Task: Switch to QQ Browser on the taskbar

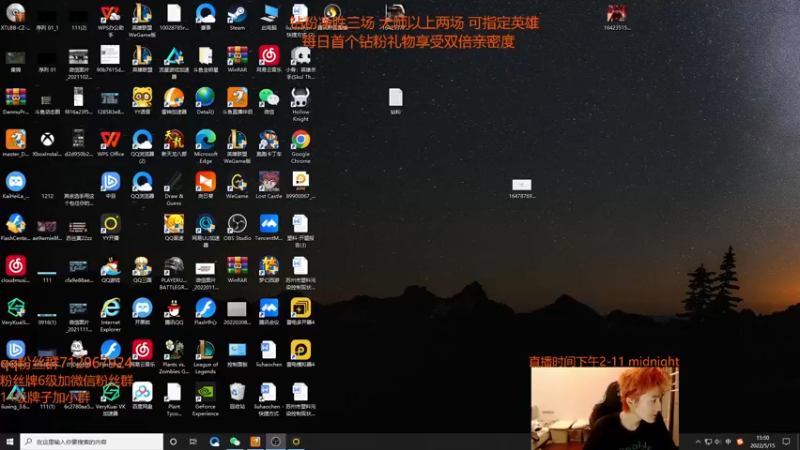Action: [214, 441]
